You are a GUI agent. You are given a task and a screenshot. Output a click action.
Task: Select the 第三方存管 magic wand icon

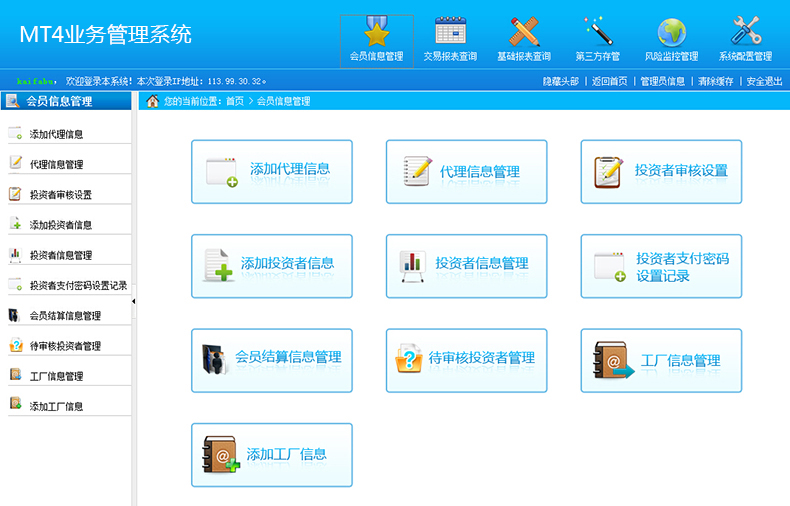[597, 32]
